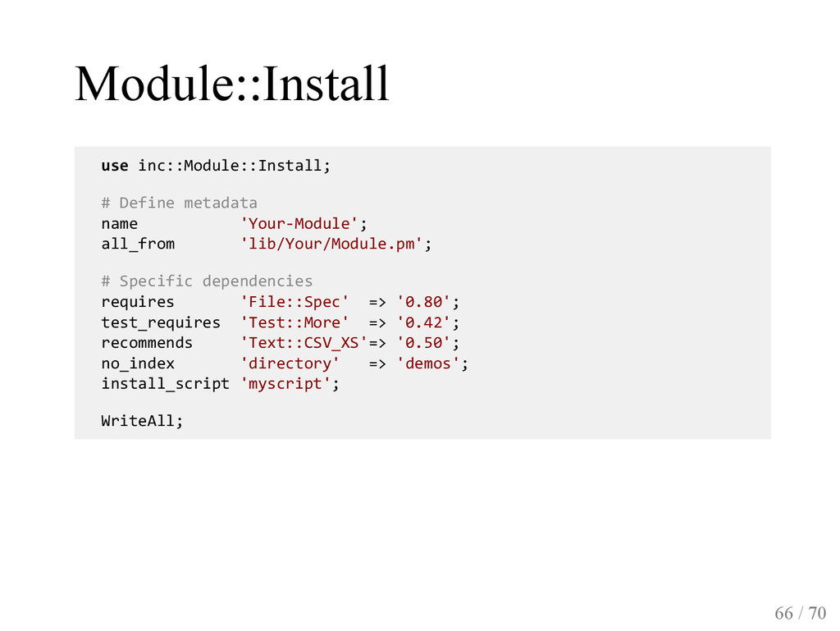The width and height of the screenshot is (840, 631).
Task: Click the '0.80' version string
Action: click(423, 302)
